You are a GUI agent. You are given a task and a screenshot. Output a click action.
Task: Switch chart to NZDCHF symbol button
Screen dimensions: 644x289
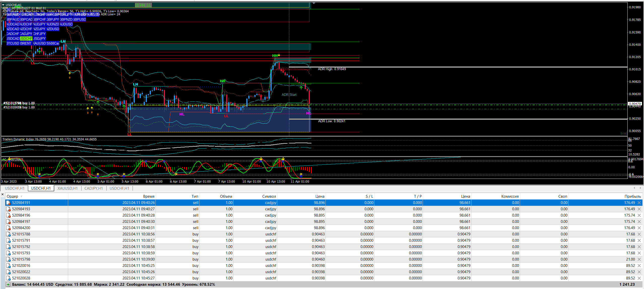click(x=26, y=29)
